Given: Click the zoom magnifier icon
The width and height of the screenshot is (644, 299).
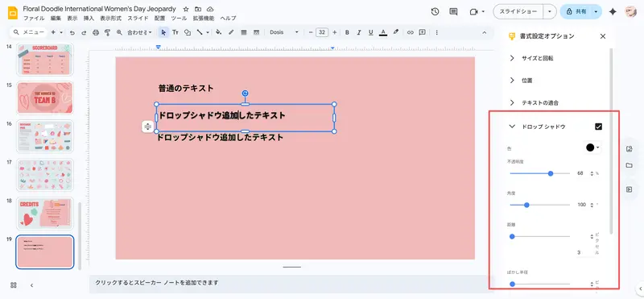Looking at the screenshot, I should pos(119,32).
